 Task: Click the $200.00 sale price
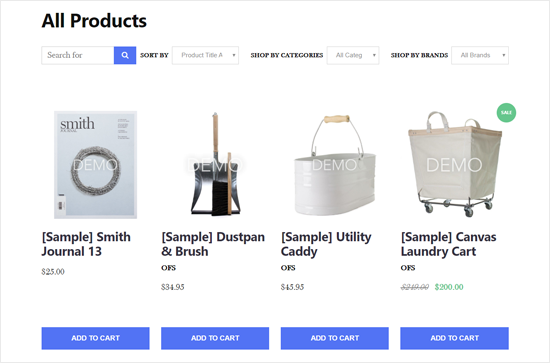(449, 287)
